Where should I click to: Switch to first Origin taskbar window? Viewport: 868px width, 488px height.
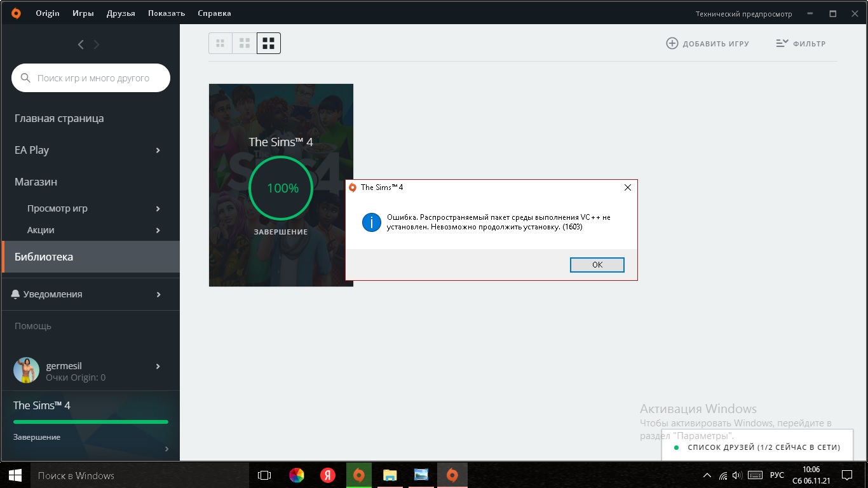(x=359, y=475)
